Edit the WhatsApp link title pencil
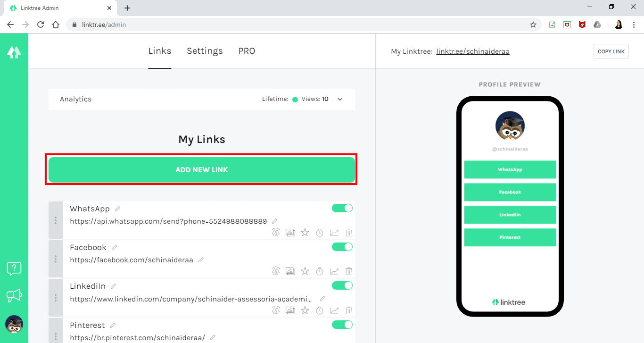The height and width of the screenshot is (343, 644). [x=117, y=209]
